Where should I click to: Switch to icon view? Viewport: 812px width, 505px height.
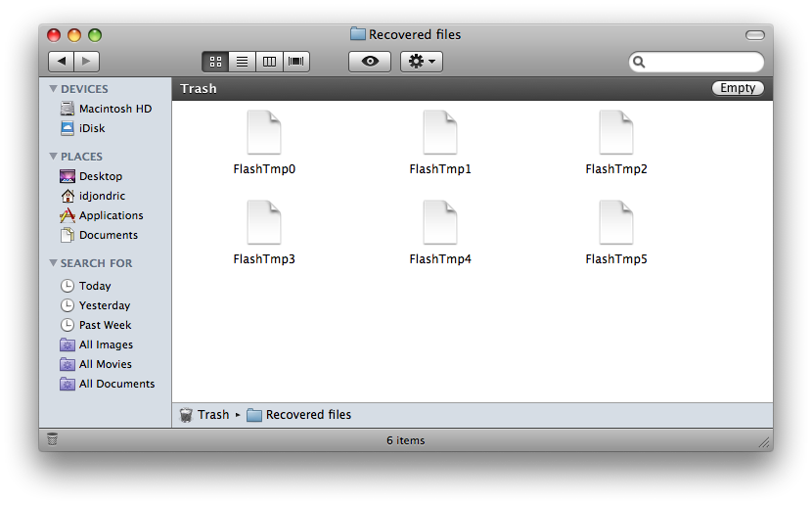point(215,62)
